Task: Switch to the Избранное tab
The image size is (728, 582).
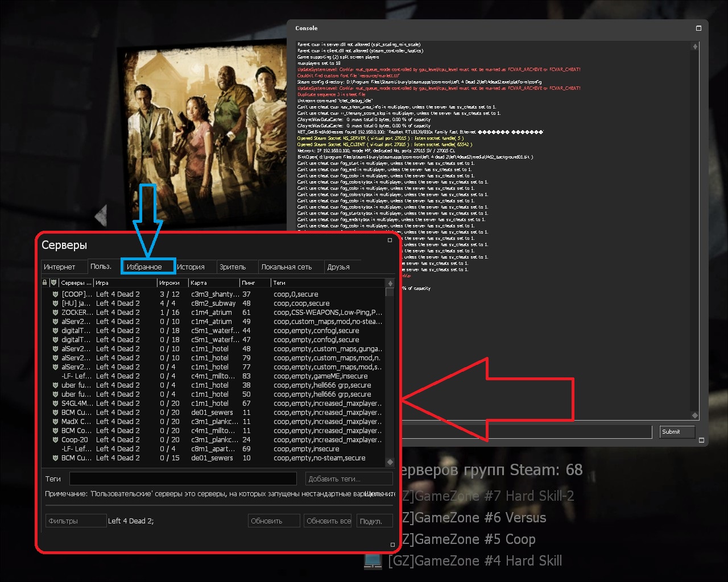Action: coord(144,267)
